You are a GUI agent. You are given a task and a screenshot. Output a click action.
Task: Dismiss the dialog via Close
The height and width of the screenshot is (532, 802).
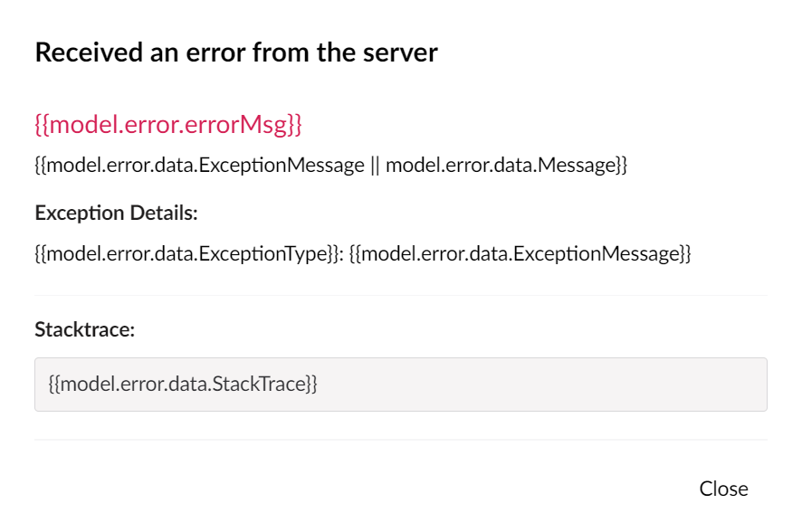click(x=723, y=489)
